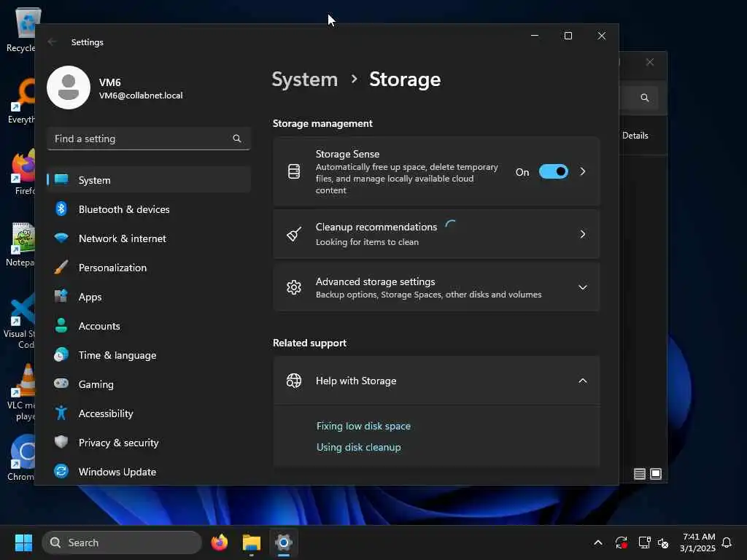747x560 pixels.
Task: Open Windows Update settings
Action: tap(149, 472)
